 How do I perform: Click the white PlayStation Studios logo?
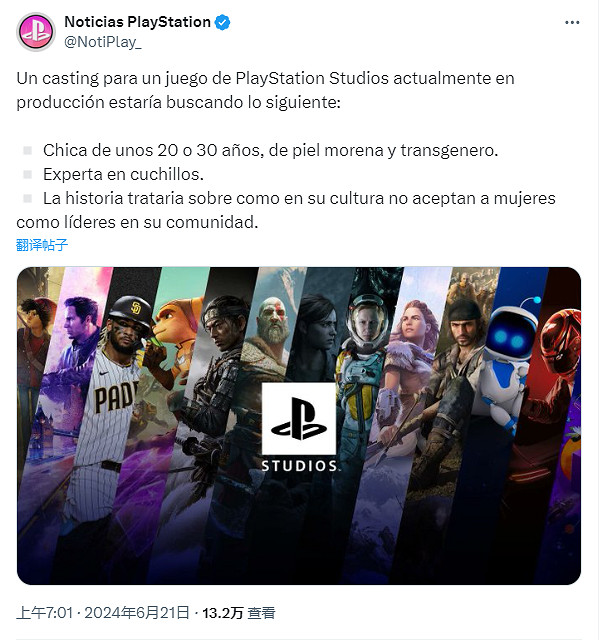coord(299,427)
